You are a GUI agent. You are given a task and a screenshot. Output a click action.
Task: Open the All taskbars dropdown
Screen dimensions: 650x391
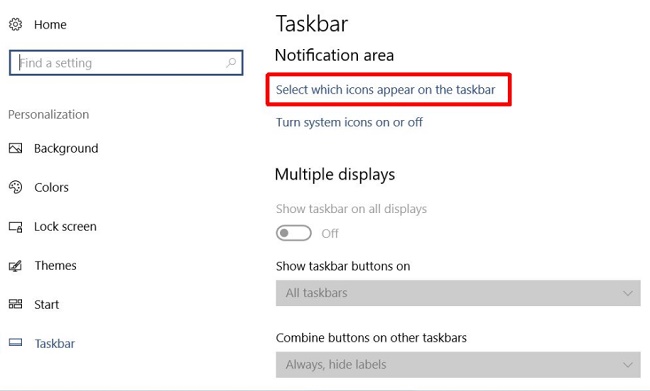click(x=458, y=293)
